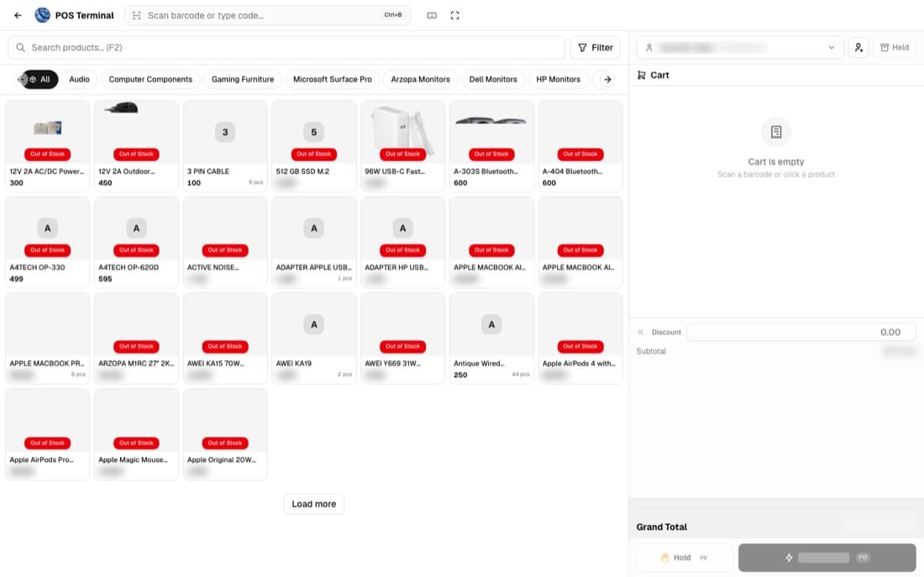This screenshot has height=577, width=924.
Task: Select Computer Components category
Action: [150, 80]
